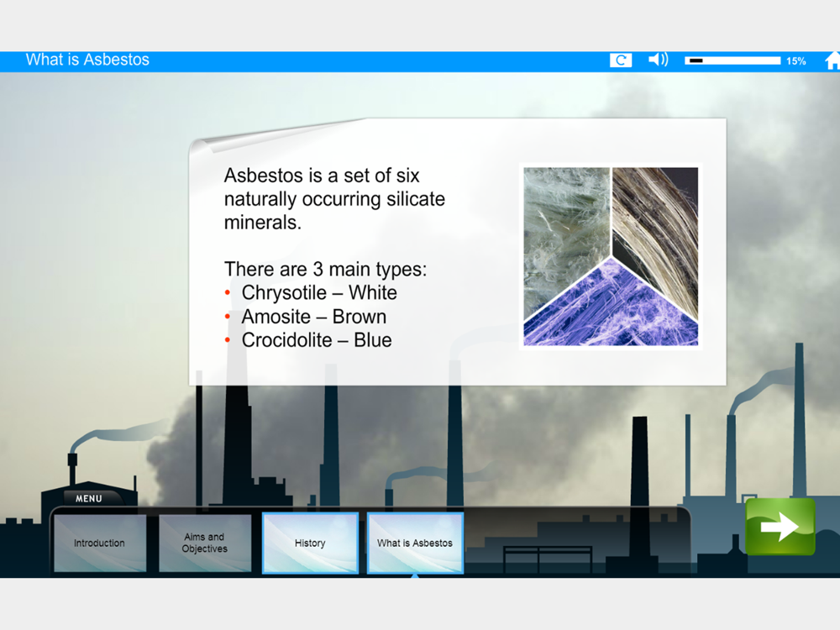Click the replay slide icon
The image size is (840, 630).
click(x=621, y=60)
